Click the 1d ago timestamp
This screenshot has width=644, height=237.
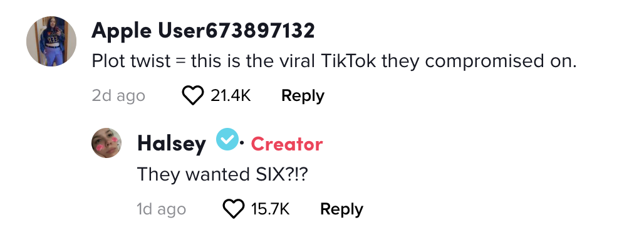point(162,209)
